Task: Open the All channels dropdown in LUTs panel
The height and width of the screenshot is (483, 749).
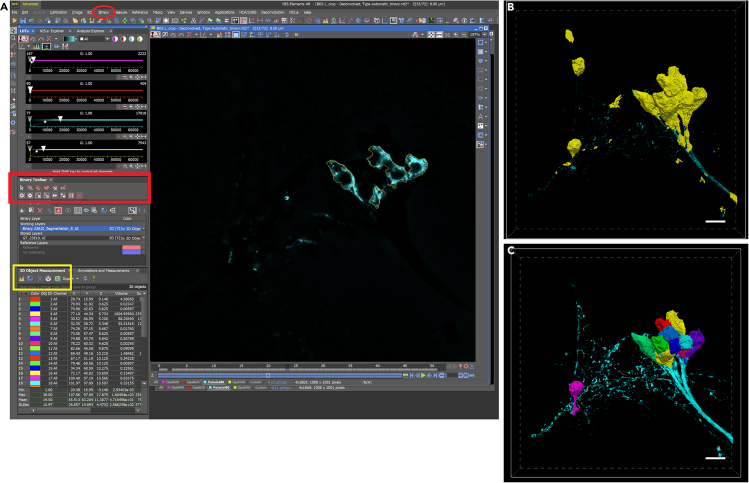Action: 94,39
